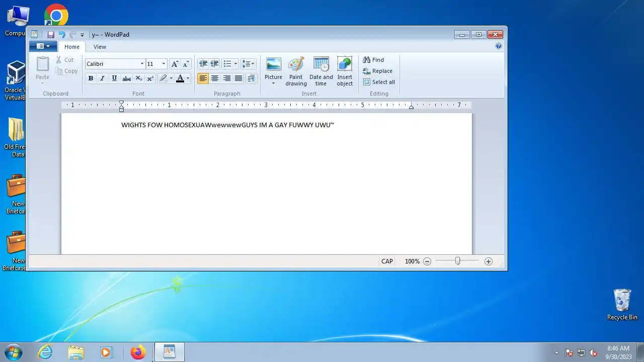Click the document text line

pos(227,125)
